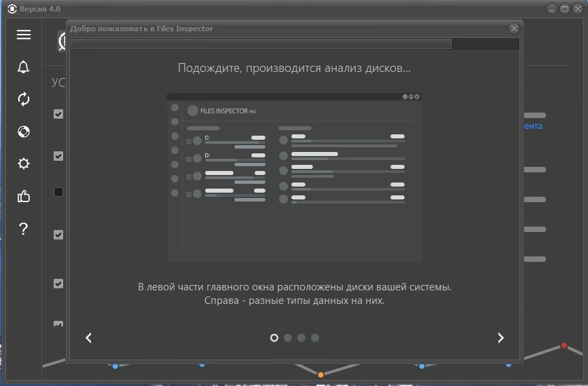Viewport: 588px width, 386px height.
Task: Click the orange point on the graph
Action: [320, 374]
